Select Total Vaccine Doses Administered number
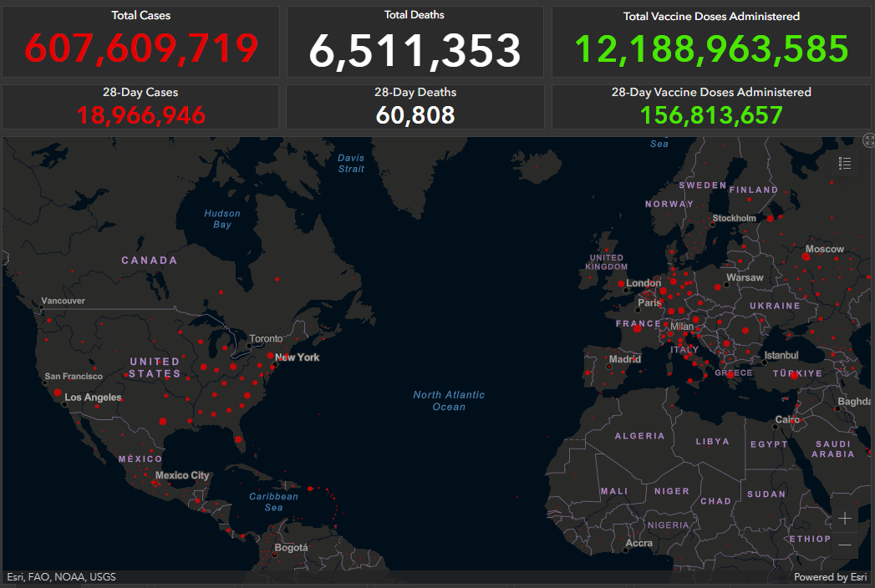 click(711, 50)
